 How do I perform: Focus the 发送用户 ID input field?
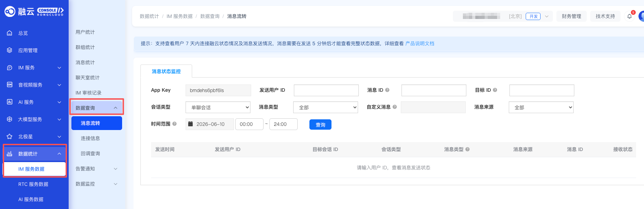tap(326, 90)
